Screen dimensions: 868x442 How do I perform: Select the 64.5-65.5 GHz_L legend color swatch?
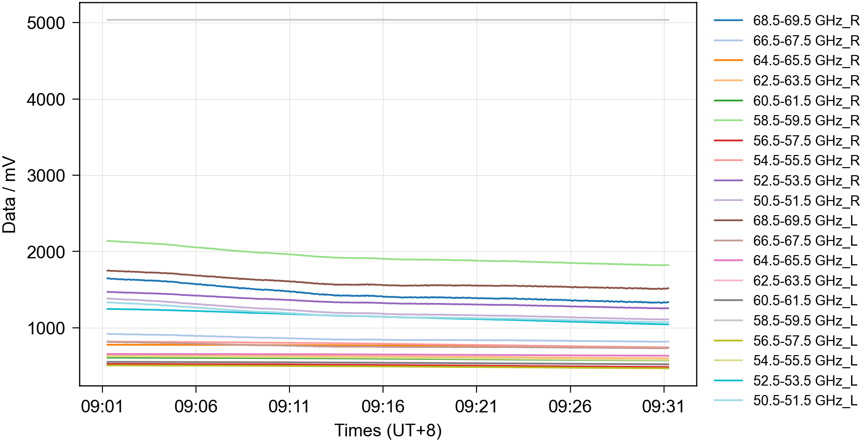click(x=728, y=261)
